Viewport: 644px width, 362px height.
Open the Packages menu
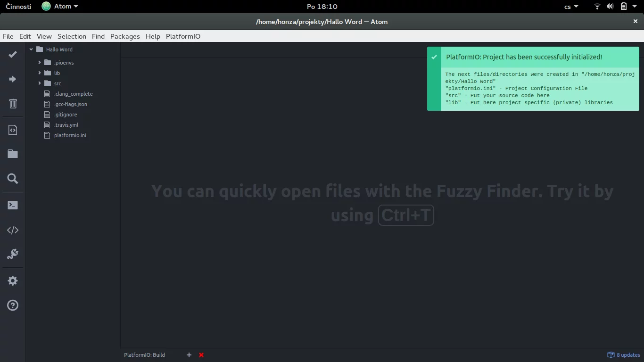point(125,36)
